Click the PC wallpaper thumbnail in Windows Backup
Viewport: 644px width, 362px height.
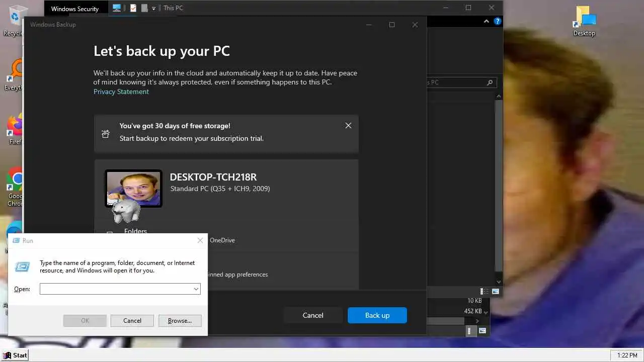133,189
